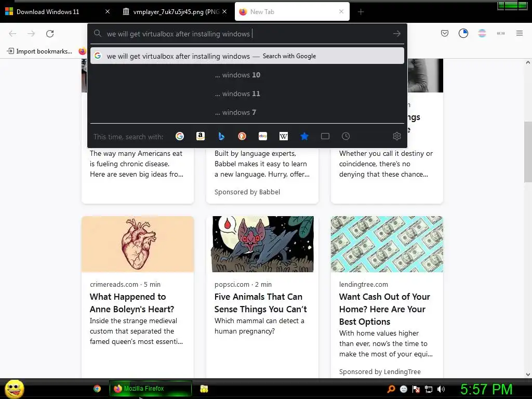Open the 'way many Americans eat' card
The height and width of the screenshot is (399, 532).
click(137, 164)
